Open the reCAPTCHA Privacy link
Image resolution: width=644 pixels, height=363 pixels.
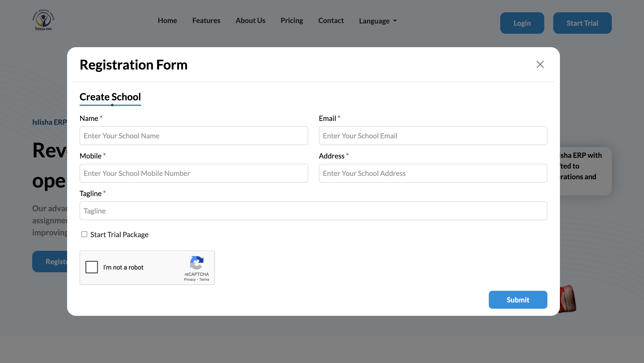tap(190, 280)
